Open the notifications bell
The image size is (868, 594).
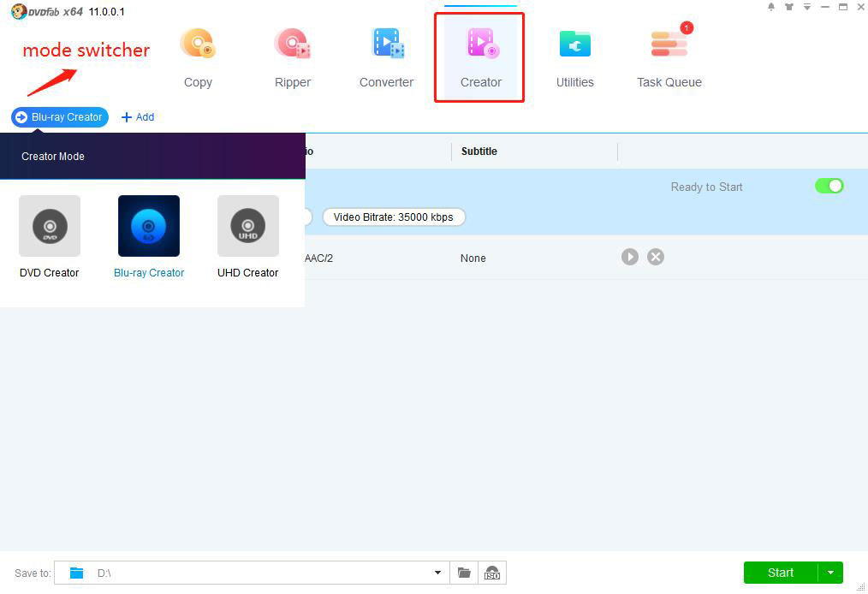coord(771,7)
